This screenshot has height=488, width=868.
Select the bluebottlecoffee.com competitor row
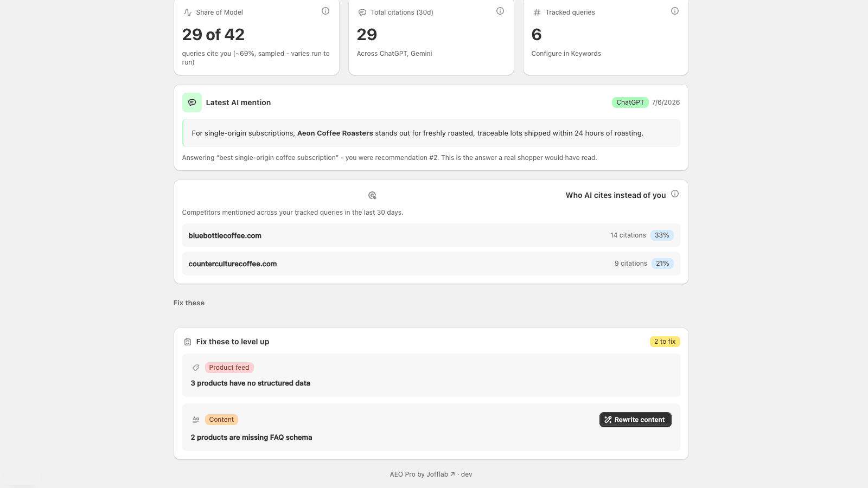pos(431,235)
